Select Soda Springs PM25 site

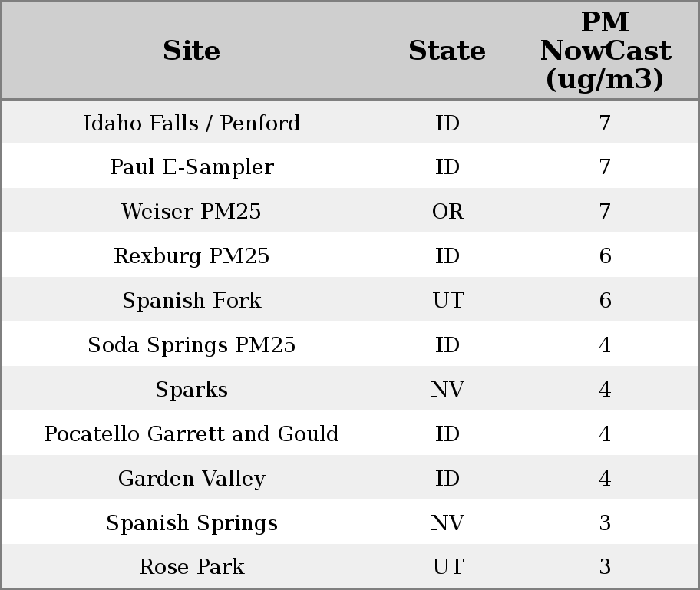(191, 345)
